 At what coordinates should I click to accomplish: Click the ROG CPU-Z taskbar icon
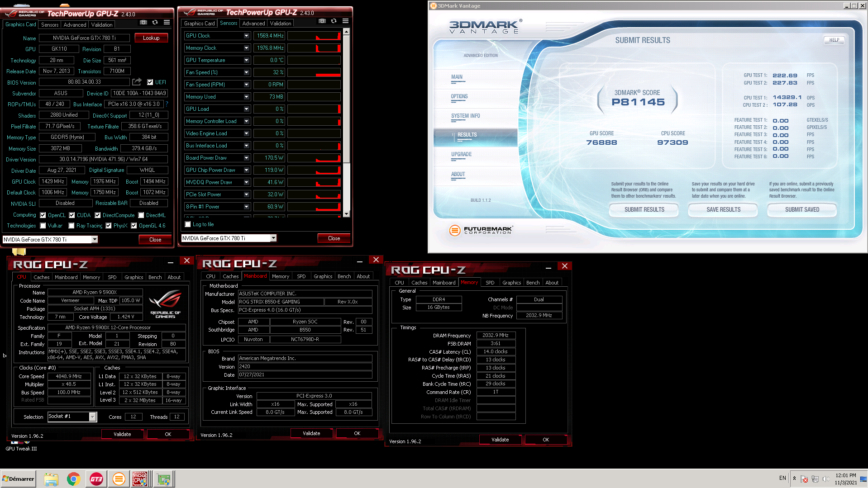pyautogui.click(x=140, y=479)
